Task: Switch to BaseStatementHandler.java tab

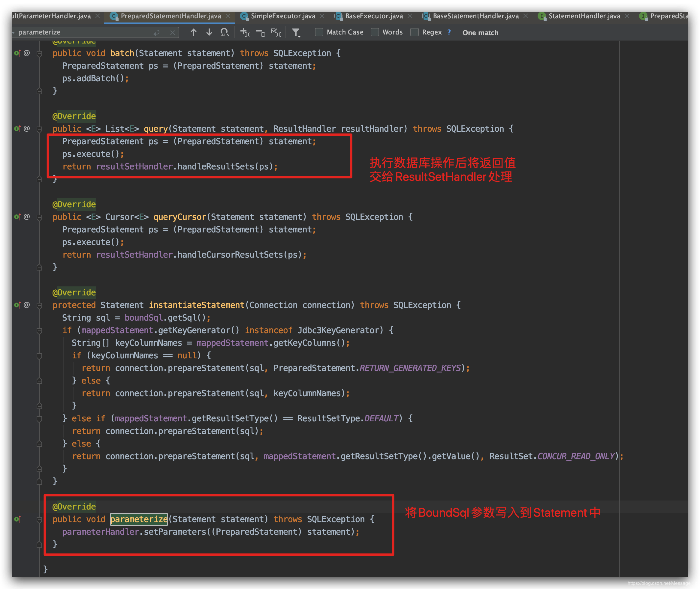Action: coord(475,16)
